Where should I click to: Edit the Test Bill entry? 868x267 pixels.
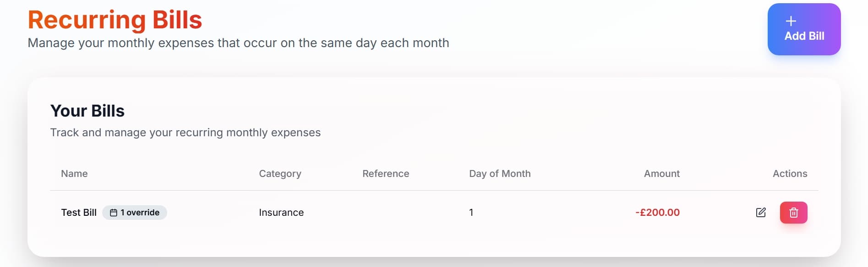[x=761, y=213]
